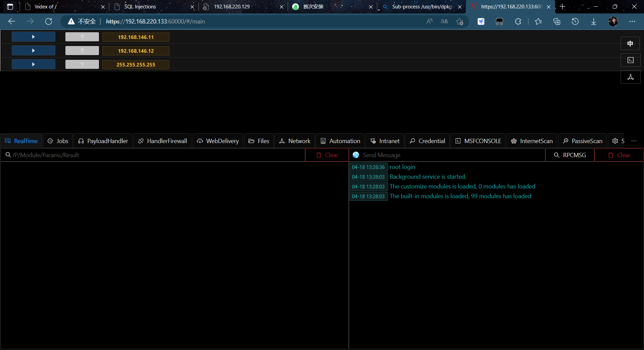
Task: Click the Chinese language icon on right sidebar
Action: (631, 43)
